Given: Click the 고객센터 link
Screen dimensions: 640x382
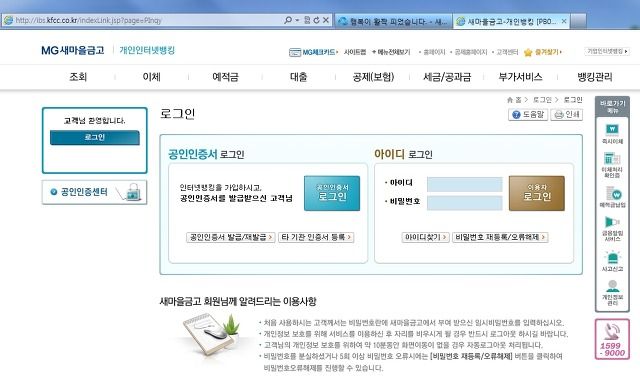Looking at the screenshot, I should click(x=507, y=52).
